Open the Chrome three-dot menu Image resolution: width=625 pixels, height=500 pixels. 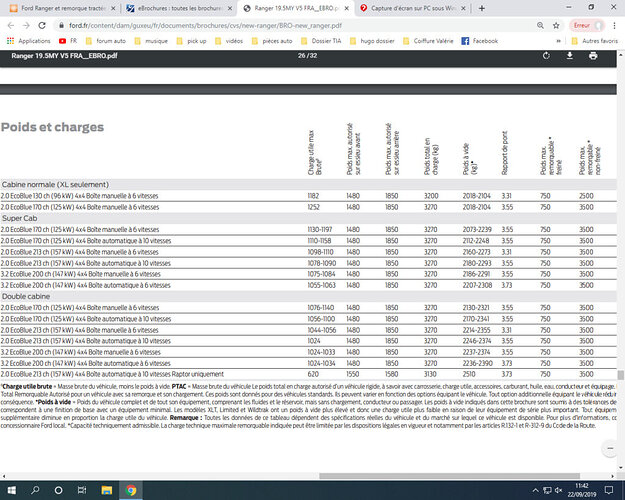coord(614,26)
